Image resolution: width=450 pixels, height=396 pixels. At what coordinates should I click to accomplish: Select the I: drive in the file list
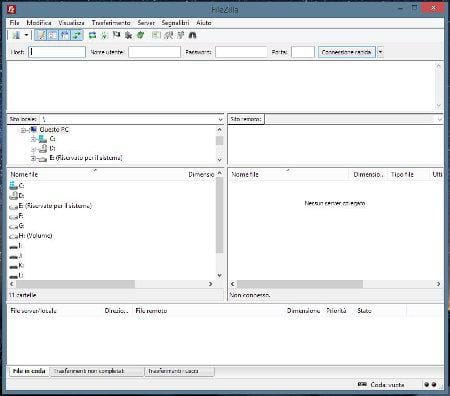[16, 246]
